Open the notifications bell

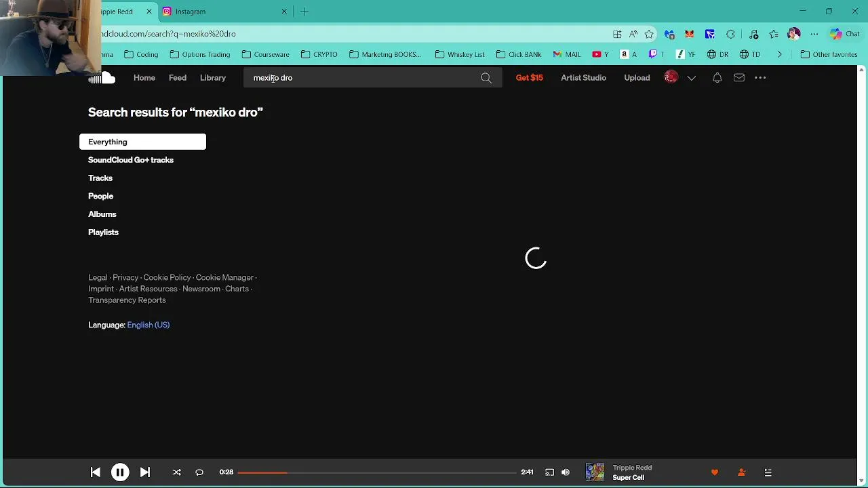click(x=717, y=78)
